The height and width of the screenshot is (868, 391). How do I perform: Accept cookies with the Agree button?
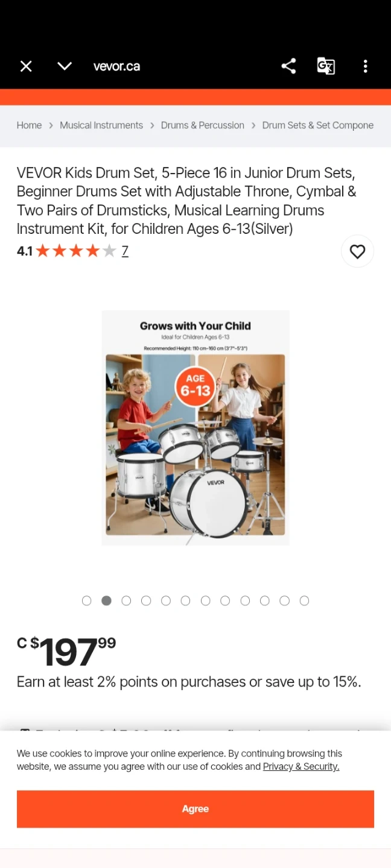pos(195,809)
